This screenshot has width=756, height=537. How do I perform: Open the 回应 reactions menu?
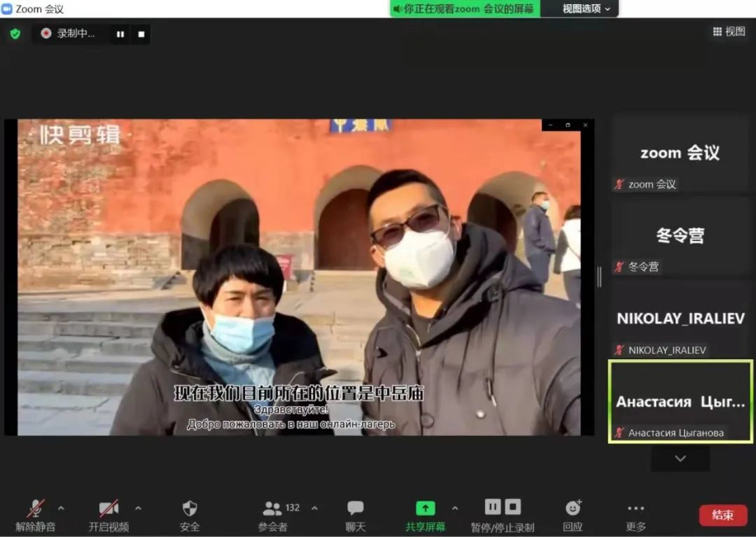tap(573, 516)
